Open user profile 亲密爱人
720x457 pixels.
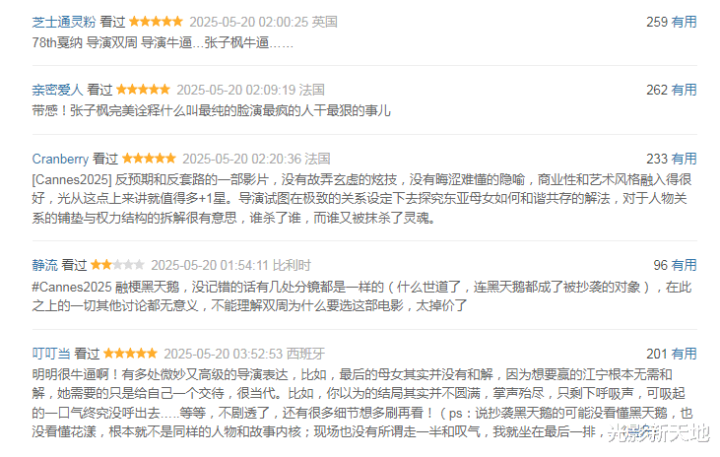(57, 90)
